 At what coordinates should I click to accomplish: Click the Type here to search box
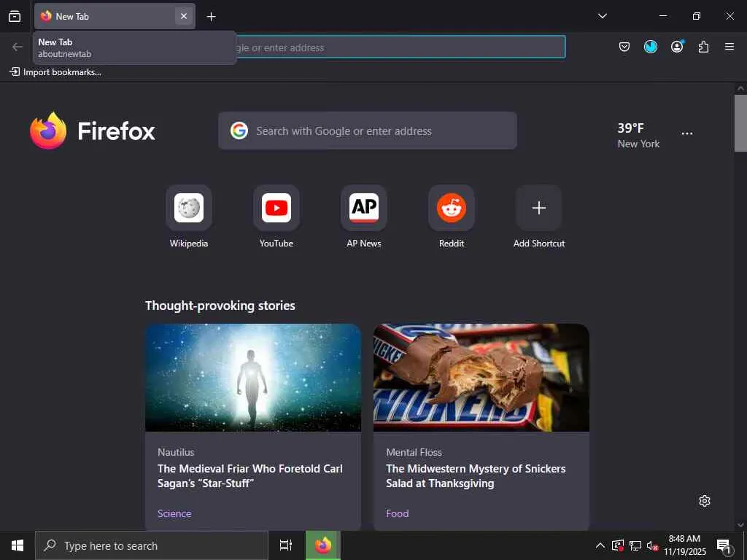point(152,545)
